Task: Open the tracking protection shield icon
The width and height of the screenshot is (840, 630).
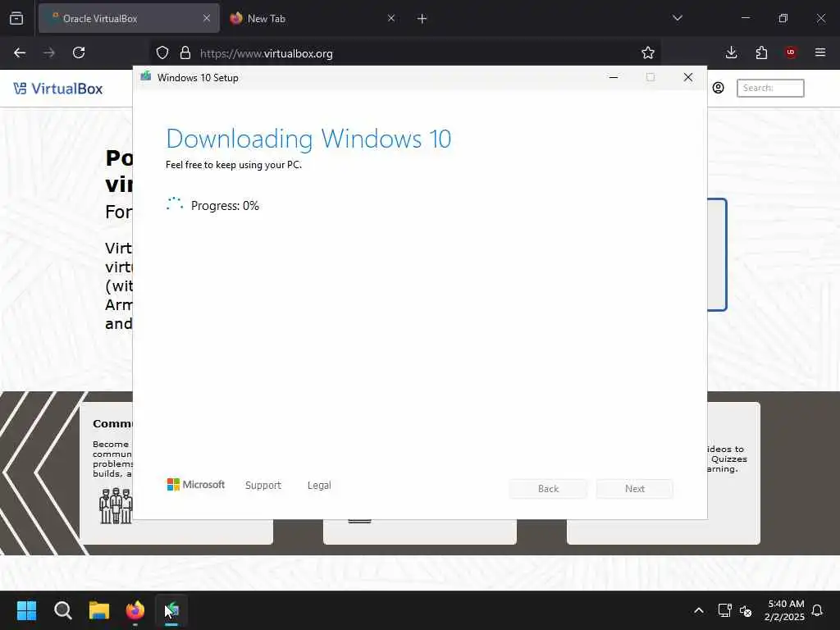Action: (x=162, y=52)
